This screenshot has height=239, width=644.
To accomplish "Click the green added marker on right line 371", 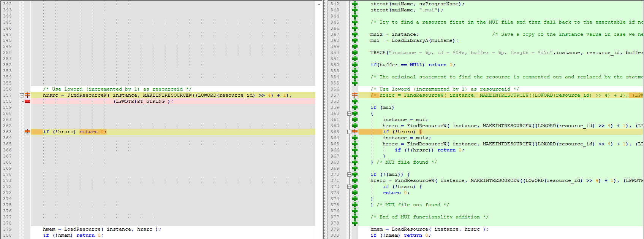I will click(355, 180).
